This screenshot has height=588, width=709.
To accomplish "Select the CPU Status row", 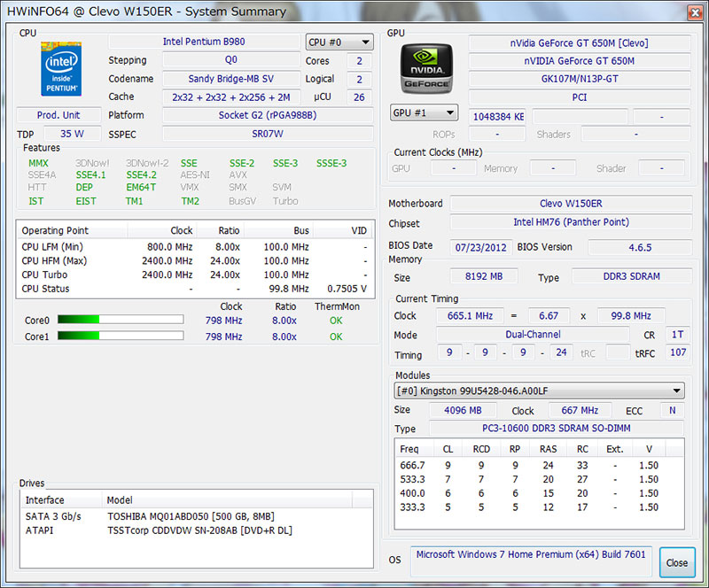I will (195, 289).
